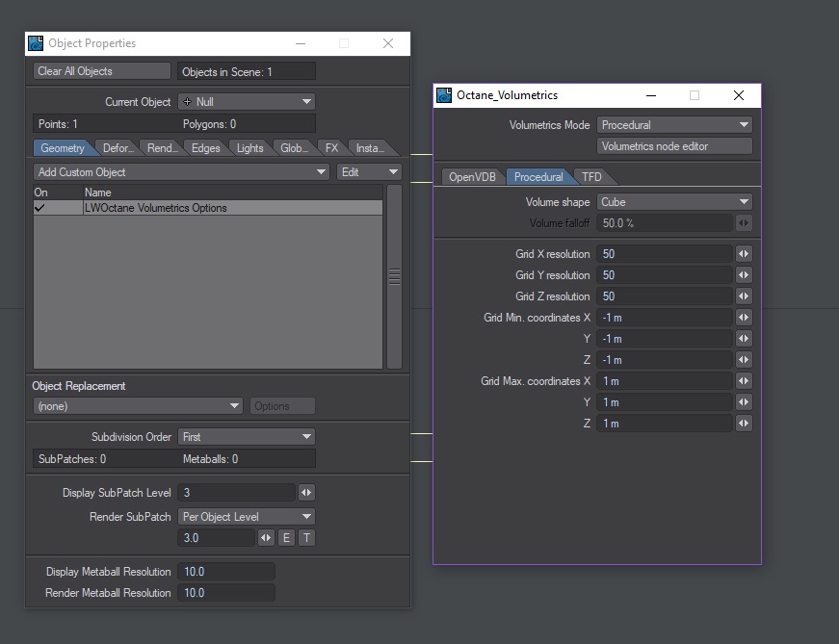839x644 pixels.
Task: Switch to the Deform tab
Action: 118,148
